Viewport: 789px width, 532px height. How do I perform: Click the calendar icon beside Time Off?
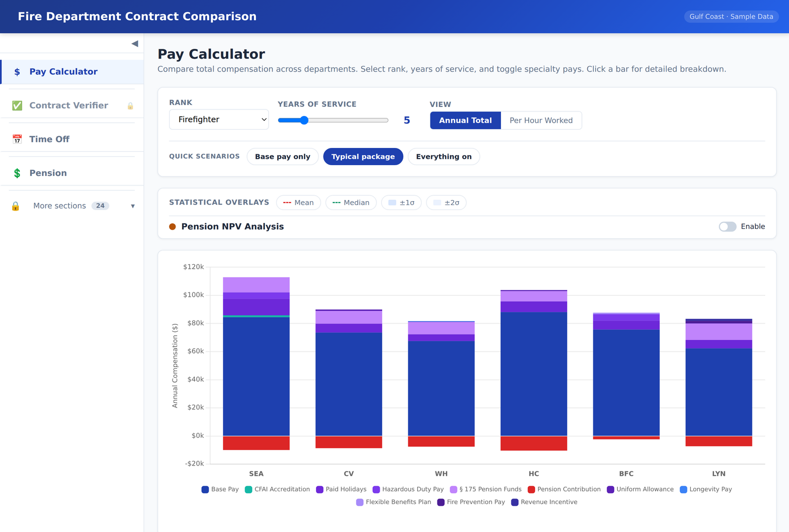click(x=17, y=139)
